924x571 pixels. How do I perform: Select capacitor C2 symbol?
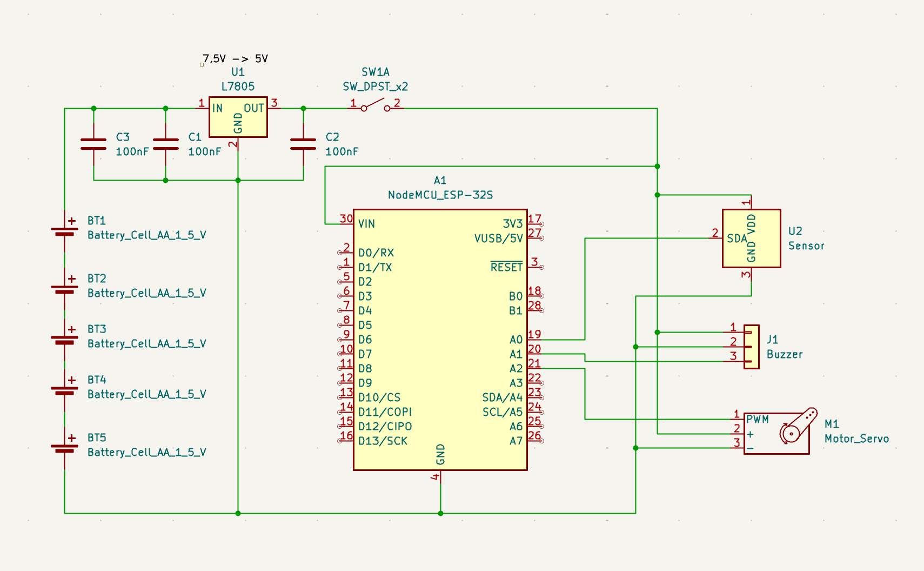click(x=303, y=144)
